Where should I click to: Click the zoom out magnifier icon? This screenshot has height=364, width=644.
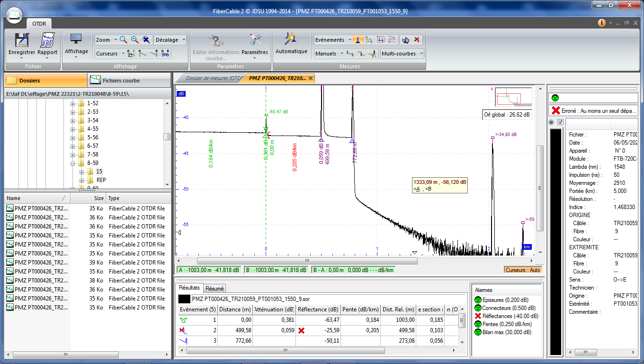pos(135,40)
